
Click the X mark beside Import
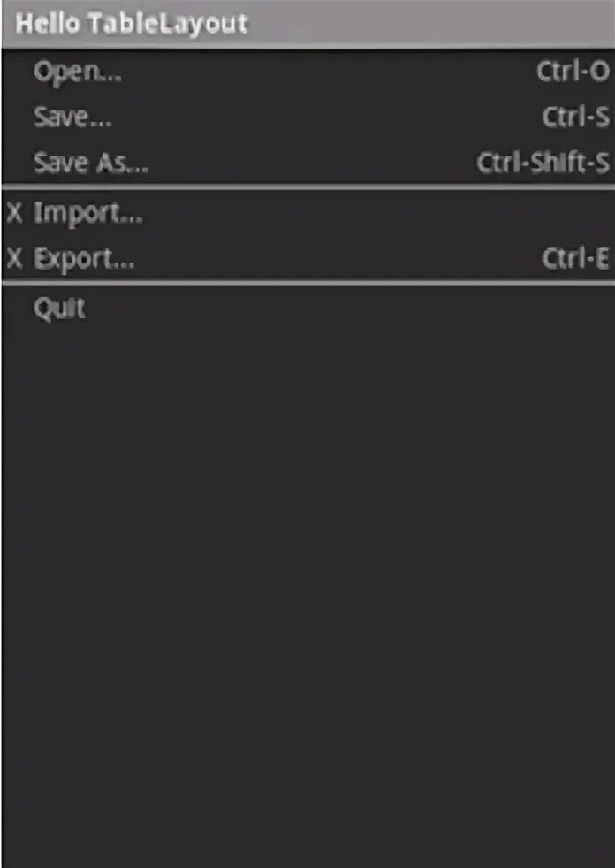tap(14, 213)
